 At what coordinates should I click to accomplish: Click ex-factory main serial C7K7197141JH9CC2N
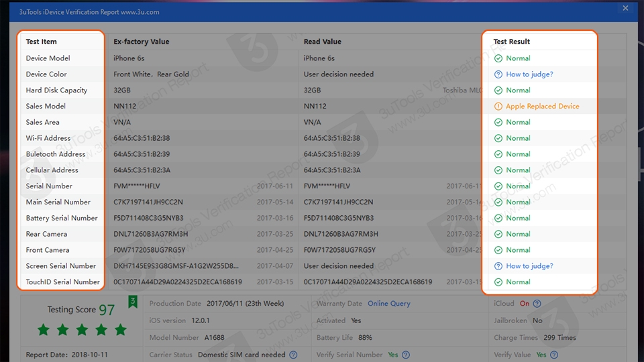point(148,202)
